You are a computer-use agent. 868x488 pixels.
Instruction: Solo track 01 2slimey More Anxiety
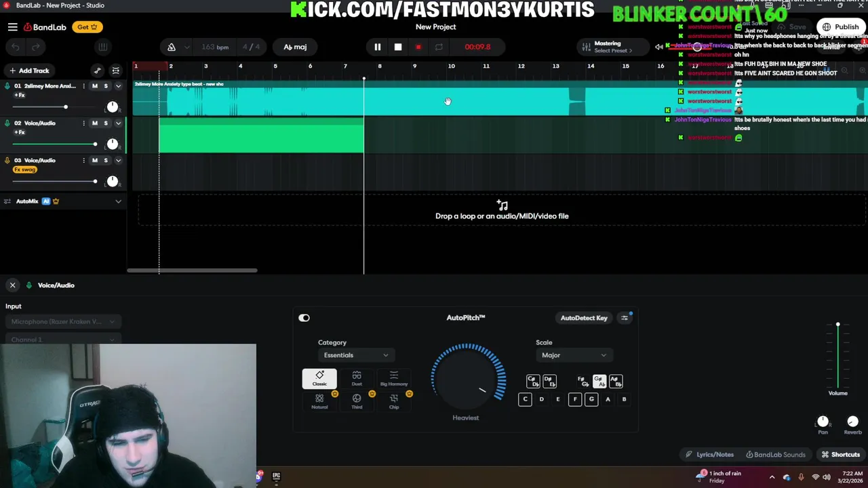106,86
